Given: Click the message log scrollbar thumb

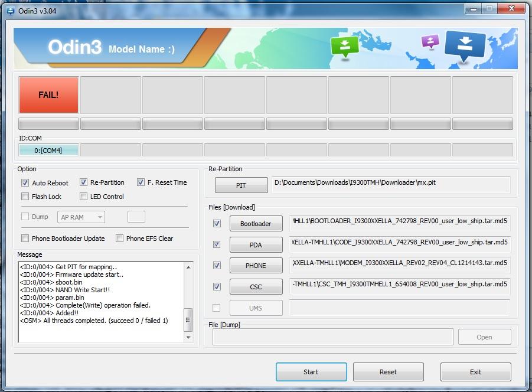Looking at the screenshot, I should pos(188,320).
